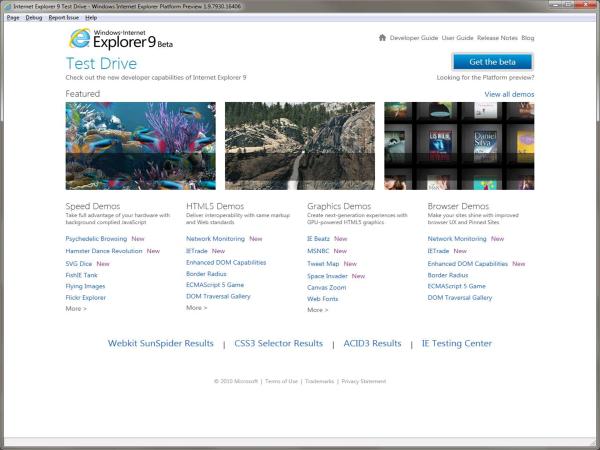This screenshot has width=600, height=450.
Task: Click the Speed Demos heading
Action: click(93, 206)
